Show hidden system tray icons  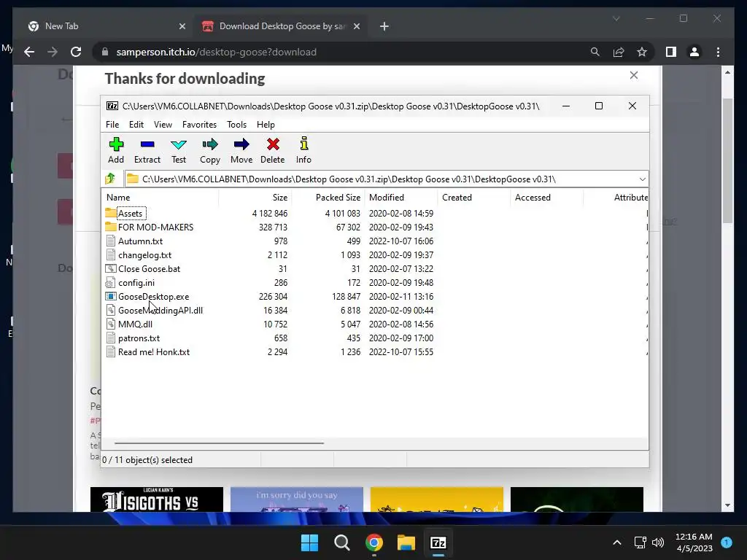point(617,542)
